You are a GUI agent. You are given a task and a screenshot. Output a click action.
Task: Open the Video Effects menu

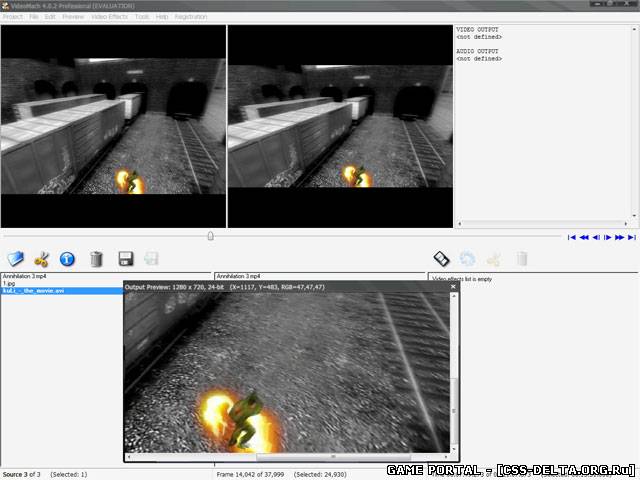pos(109,17)
